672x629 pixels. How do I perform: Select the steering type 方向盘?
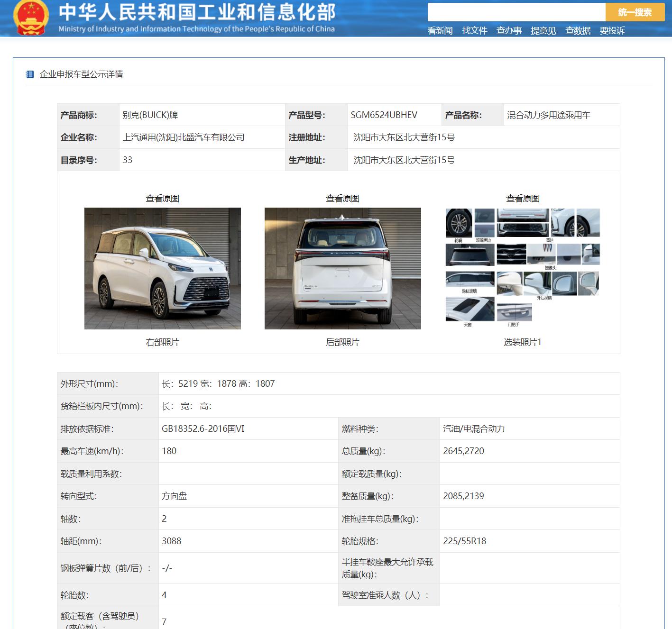click(x=174, y=496)
